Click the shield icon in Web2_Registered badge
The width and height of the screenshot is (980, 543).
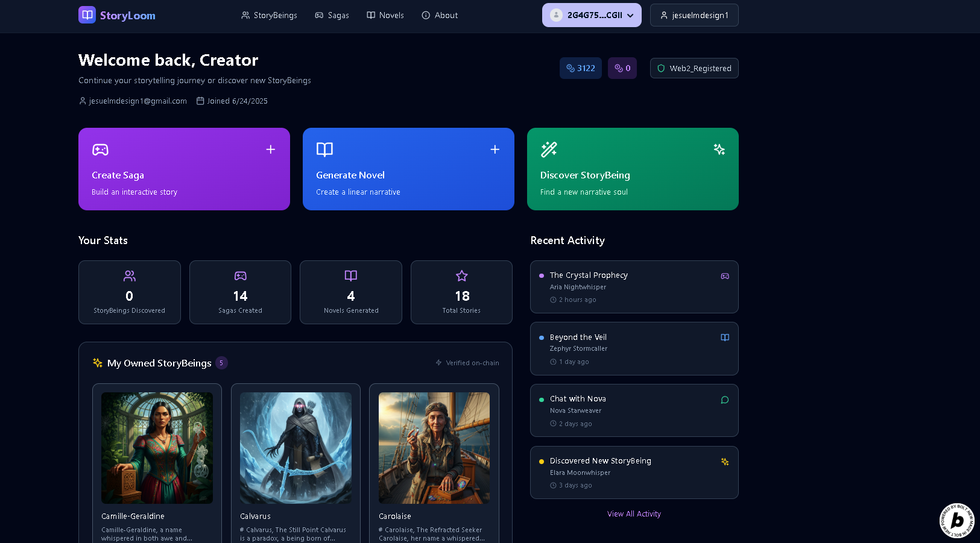click(x=661, y=69)
